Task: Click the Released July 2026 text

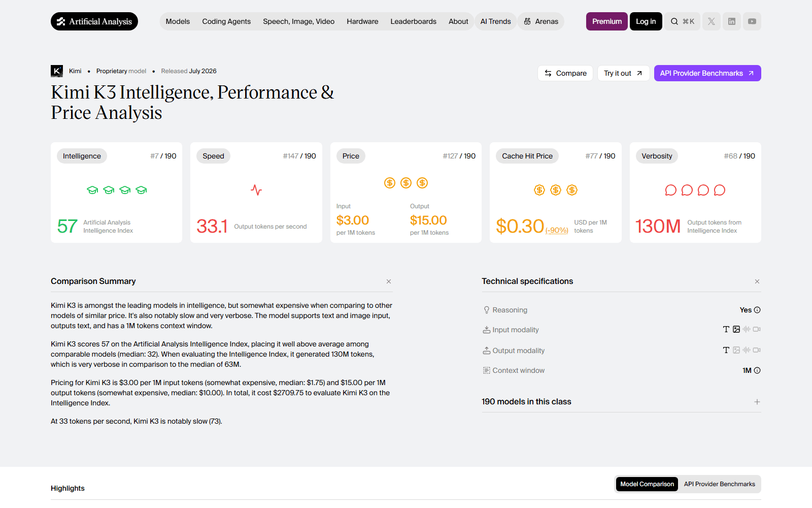Action: click(189, 71)
